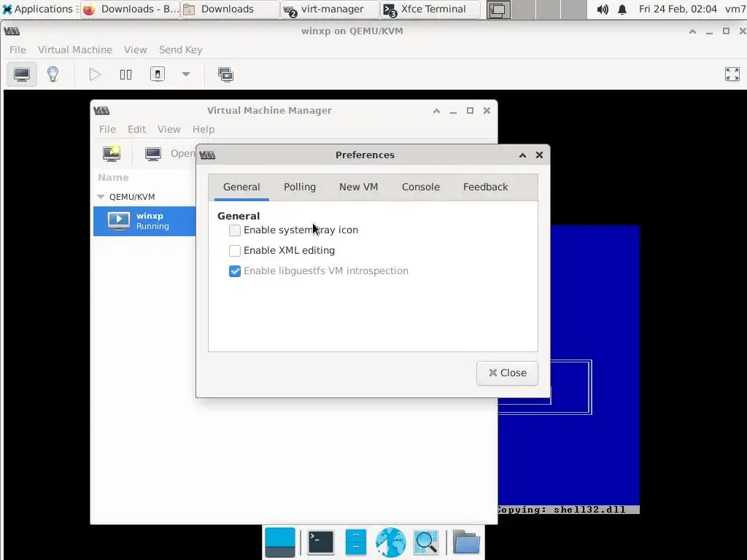Switch winxp viewer to fullscreen
The image size is (747, 560).
pyautogui.click(x=732, y=74)
